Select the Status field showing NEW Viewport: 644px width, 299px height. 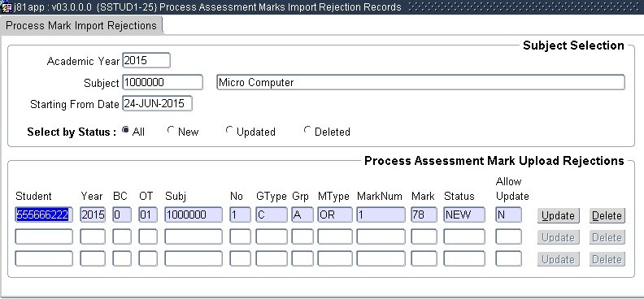click(464, 215)
